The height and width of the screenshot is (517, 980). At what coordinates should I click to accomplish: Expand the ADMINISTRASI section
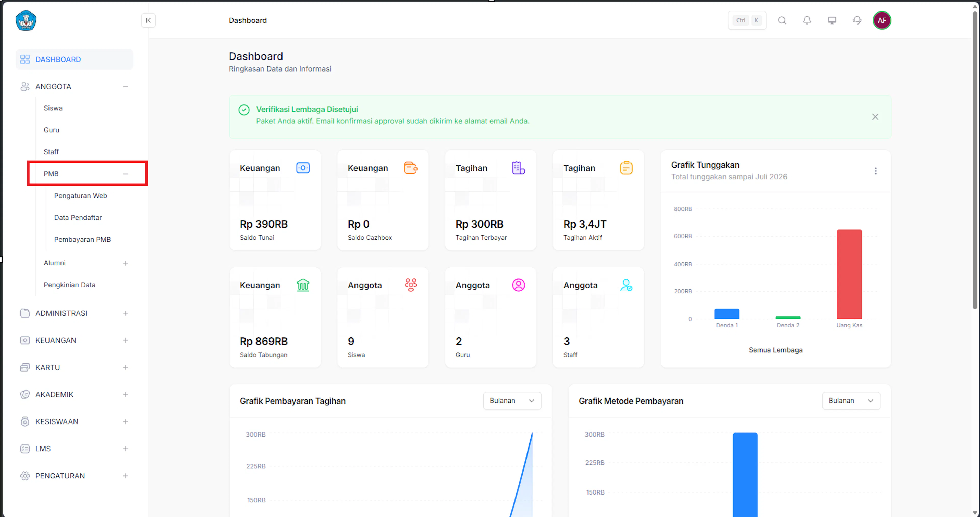tap(125, 313)
